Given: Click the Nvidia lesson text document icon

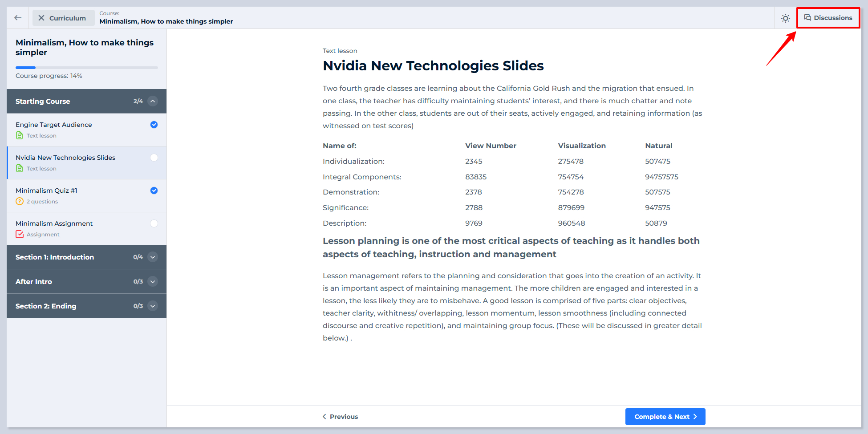Looking at the screenshot, I should pos(20,169).
